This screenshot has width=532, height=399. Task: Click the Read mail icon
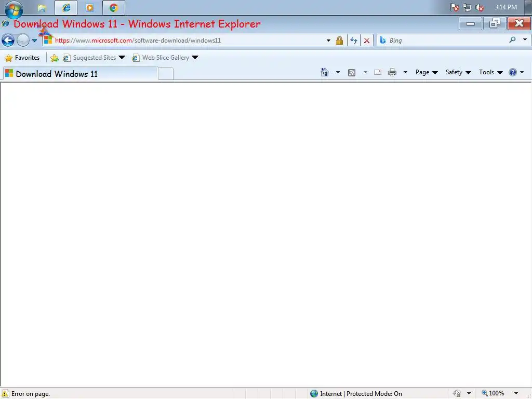[x=378, y=72]
